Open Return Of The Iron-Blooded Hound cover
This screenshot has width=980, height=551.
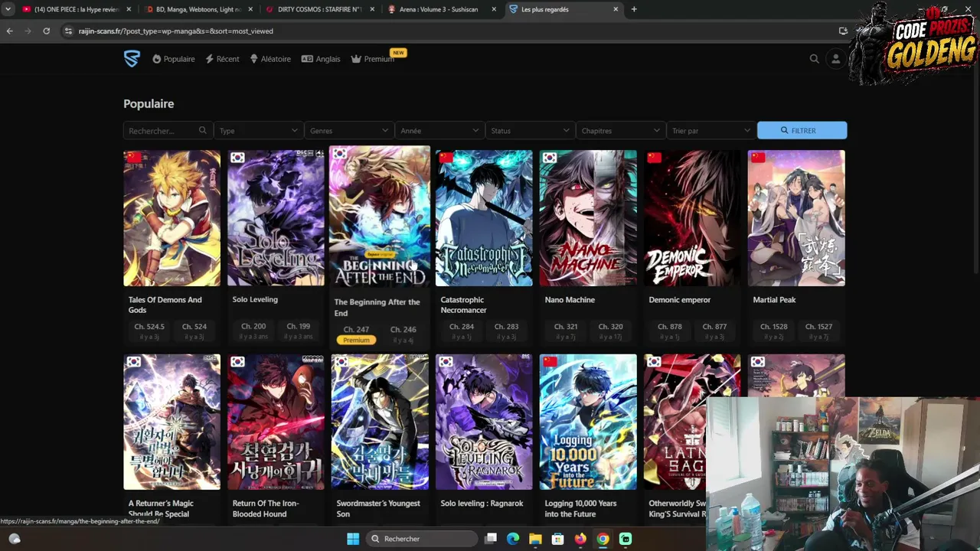click(276, 422)
